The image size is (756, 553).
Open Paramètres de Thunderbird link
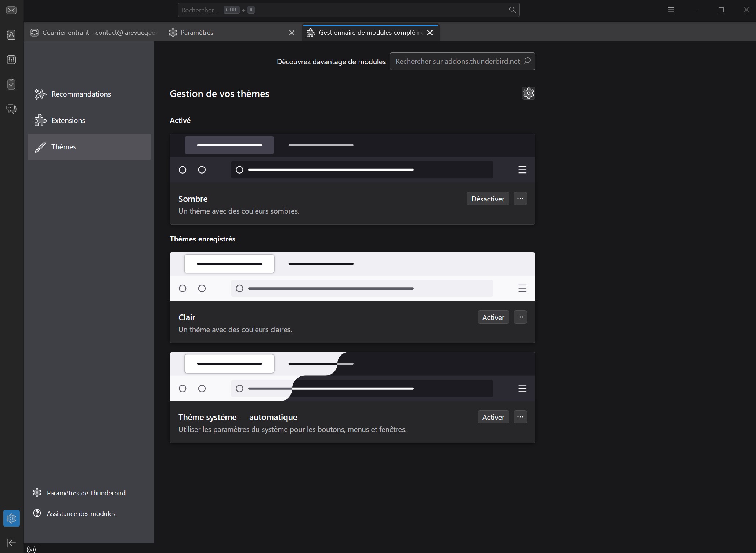pyautogui.click(x=86, y=493)
